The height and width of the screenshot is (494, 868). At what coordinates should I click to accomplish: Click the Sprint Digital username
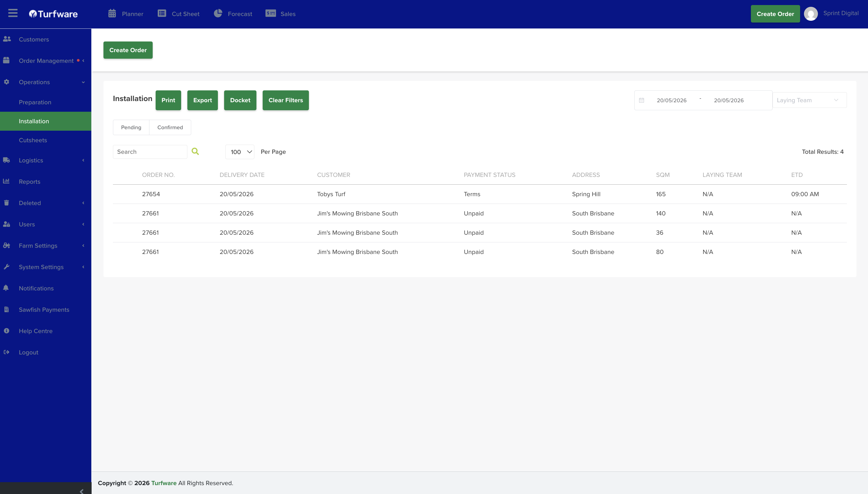coord(841,13)
